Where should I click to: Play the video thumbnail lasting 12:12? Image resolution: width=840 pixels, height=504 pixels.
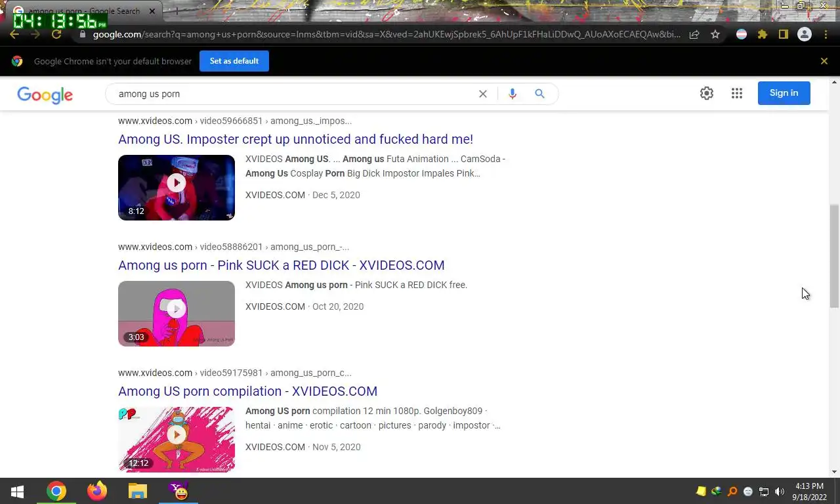(x=177, y=440)
